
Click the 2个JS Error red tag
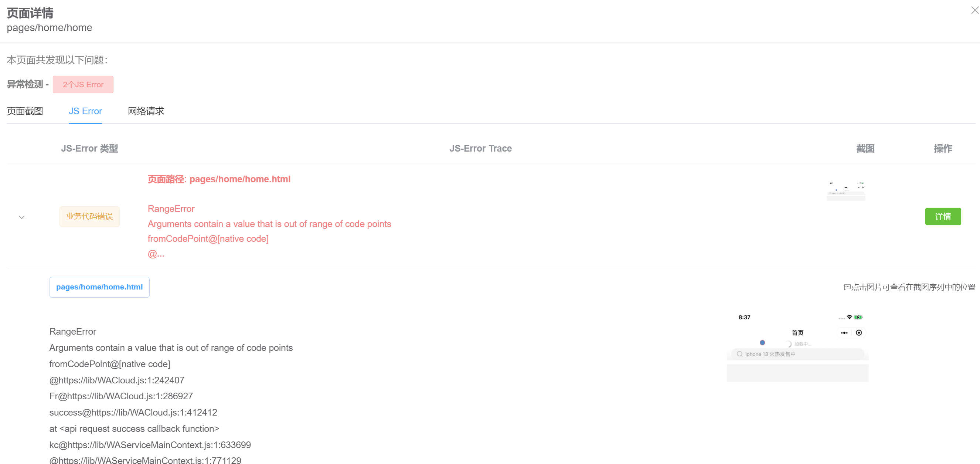(83, 85)
